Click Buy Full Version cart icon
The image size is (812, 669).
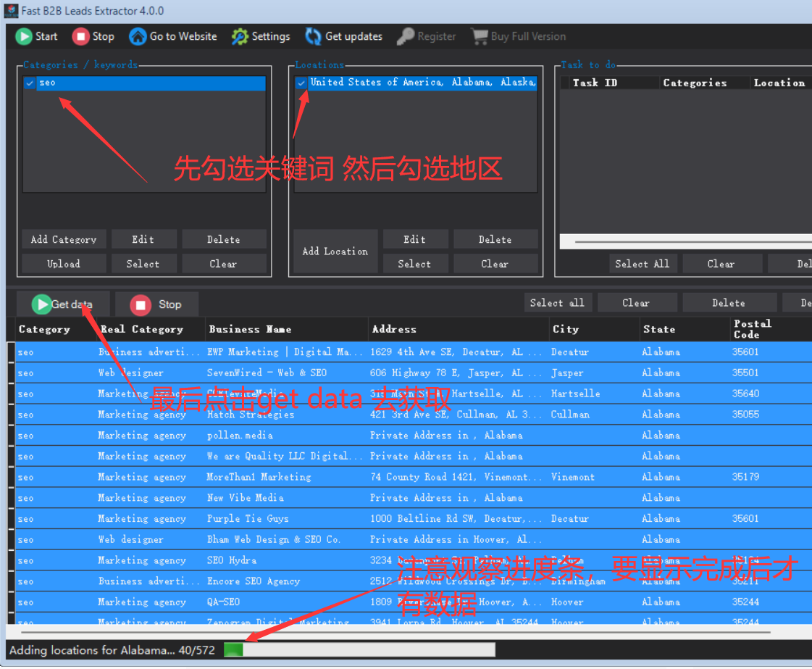coord(479,36)
